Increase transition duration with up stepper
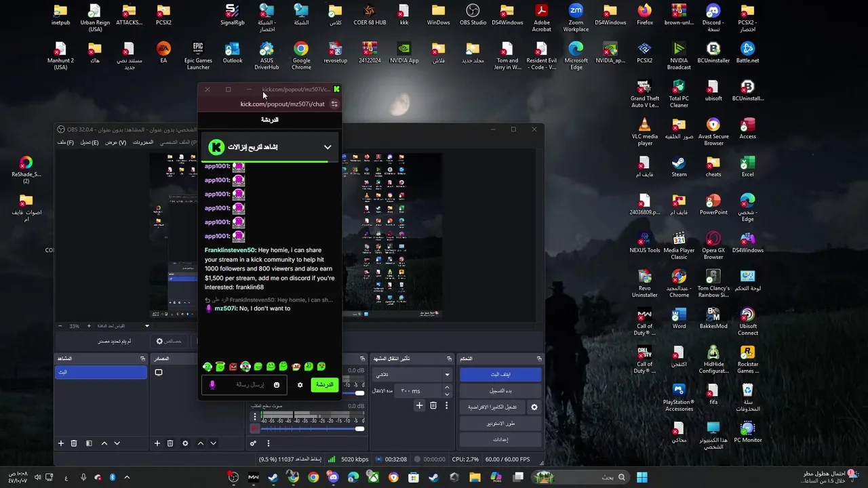The width and height of the screenshot is (868, 488). point(446,388)
